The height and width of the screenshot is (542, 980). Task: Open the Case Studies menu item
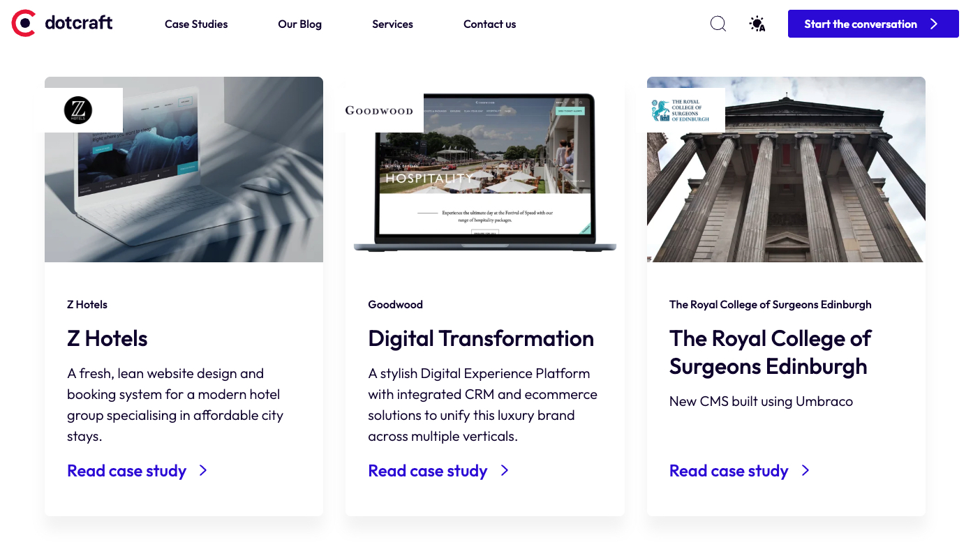pos(196,24)
